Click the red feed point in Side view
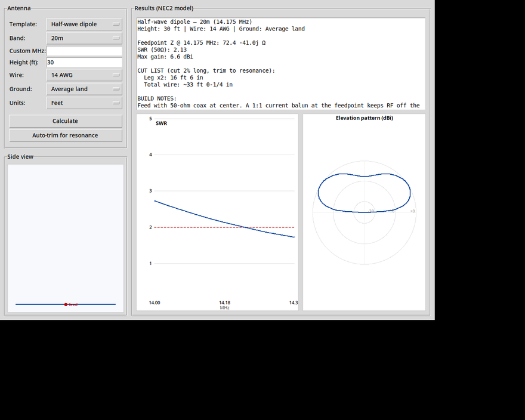525x420 pixels. [x=66, y=304]
